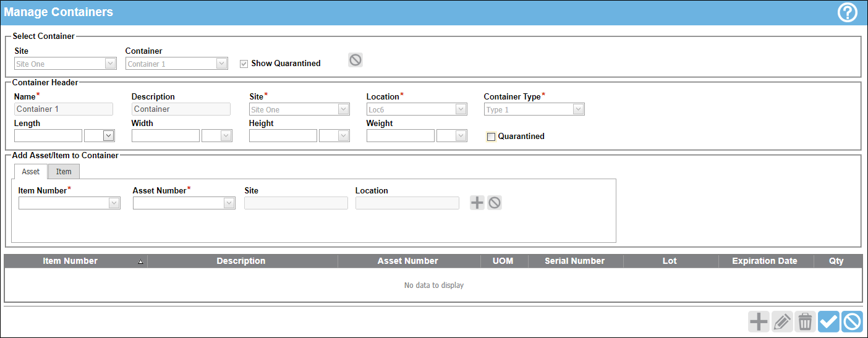Click the UOM column header
868x338 pixels.
pos(504,261)
